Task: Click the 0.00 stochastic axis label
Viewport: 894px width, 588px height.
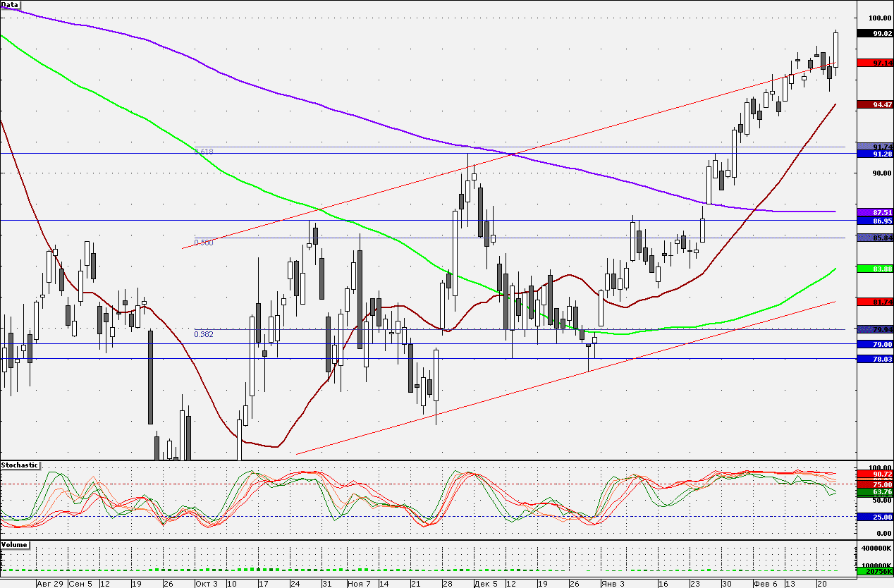Action: [883, 533]
